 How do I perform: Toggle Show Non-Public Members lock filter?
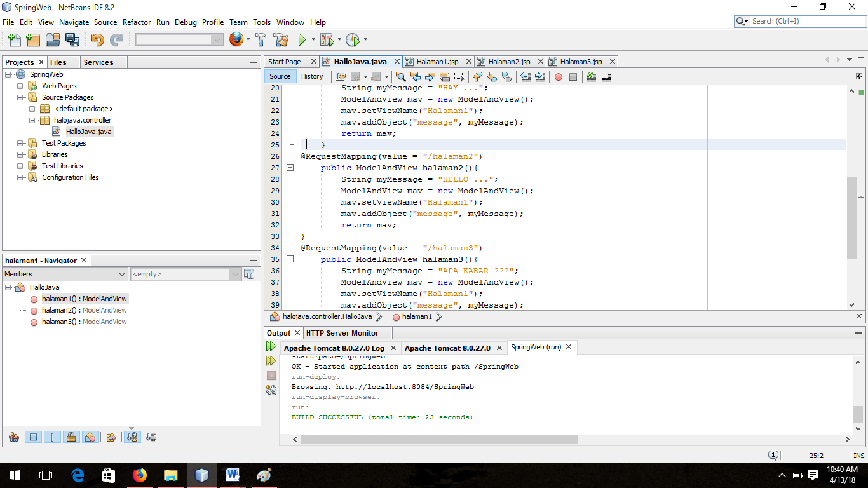tap(71, 437)
